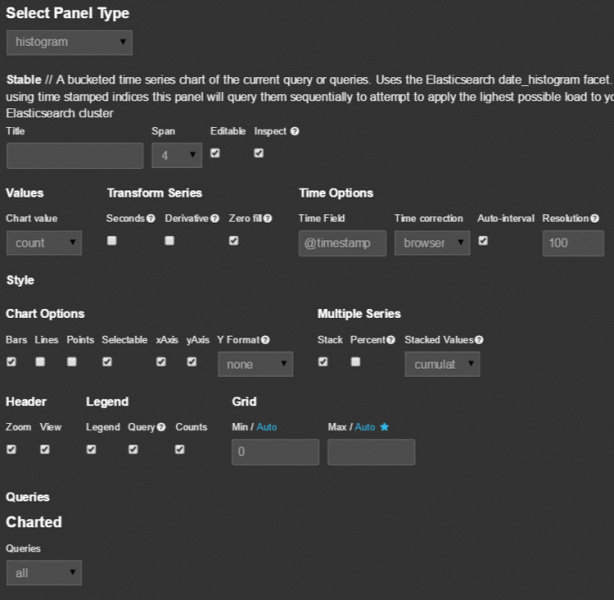Open the Chart value count dropdown
The image size is (614, 600).
pyautogui.click(x=44, y=243)
